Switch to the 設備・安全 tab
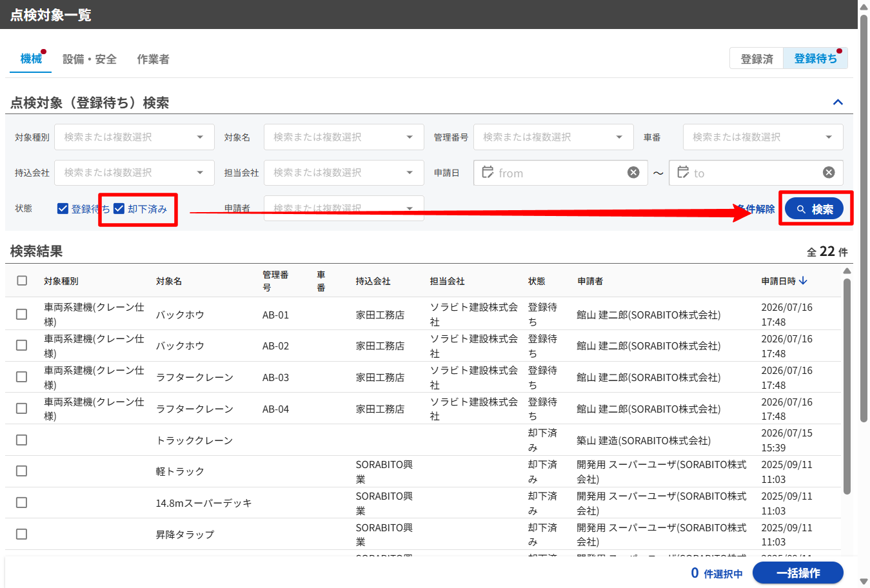 [90, 59]
